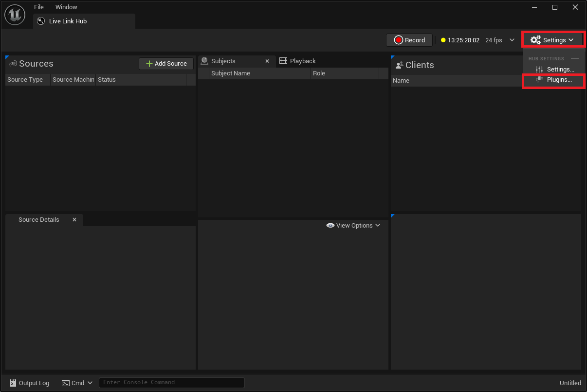Focus the Enter Console Command field
Image resolution: width=587 pixels, height=392 pixels.
171,383
